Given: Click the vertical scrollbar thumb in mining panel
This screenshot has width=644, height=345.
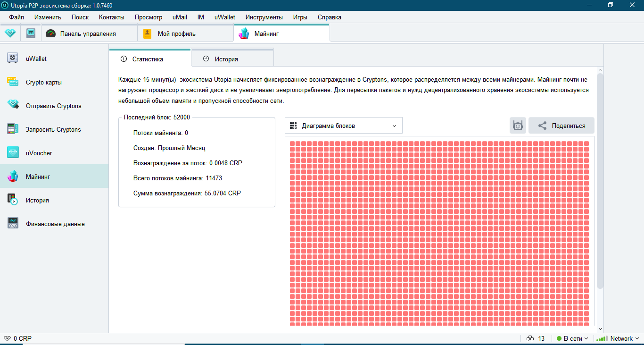Looking at the screenshot, I should coord(600,181).
